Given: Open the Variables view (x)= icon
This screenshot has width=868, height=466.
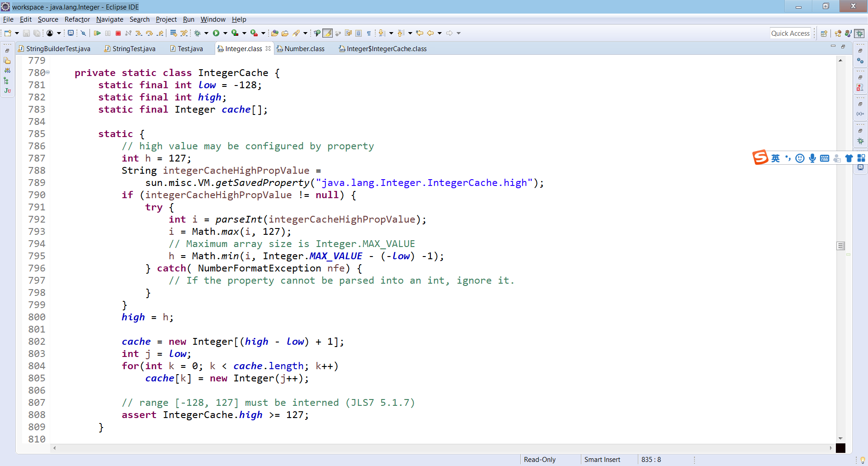Looking at the screenshot, I should pos(860,114).
